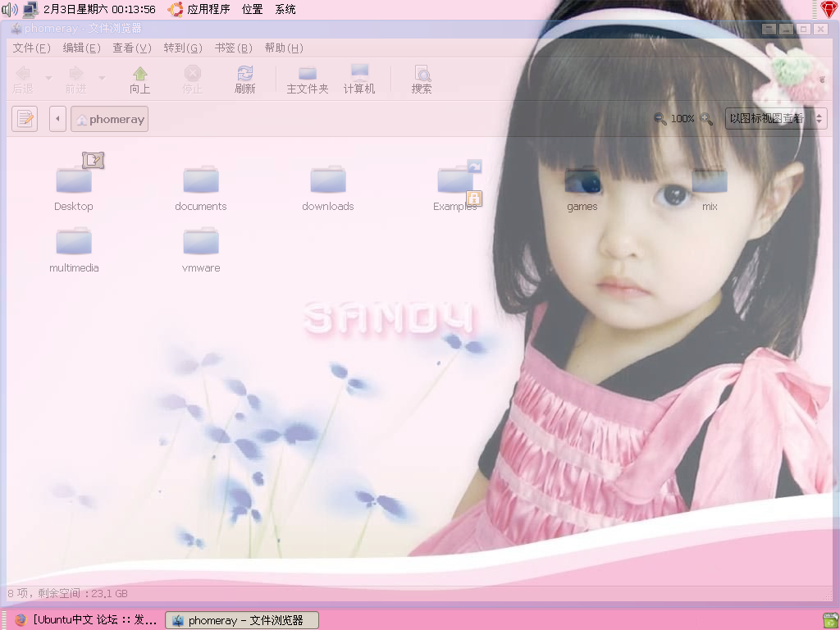The image size is (840, 630).
Task: Click the 100% zoom level label
Action: [x=682, y=118]
